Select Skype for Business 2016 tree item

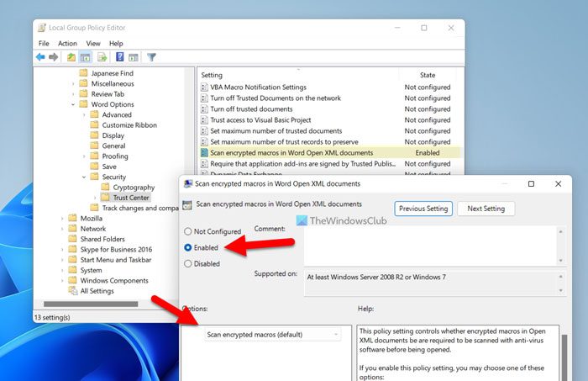pos(116,249)
